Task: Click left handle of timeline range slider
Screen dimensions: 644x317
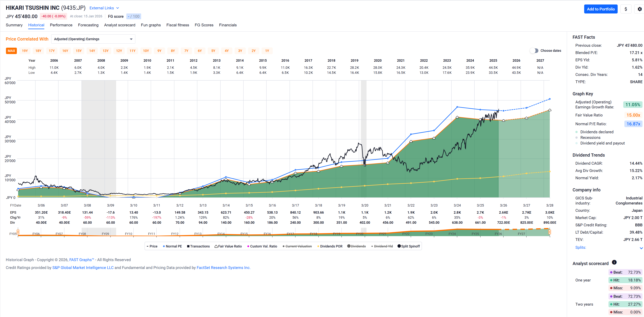Action: pyautogui.click(x=18, y=232)
